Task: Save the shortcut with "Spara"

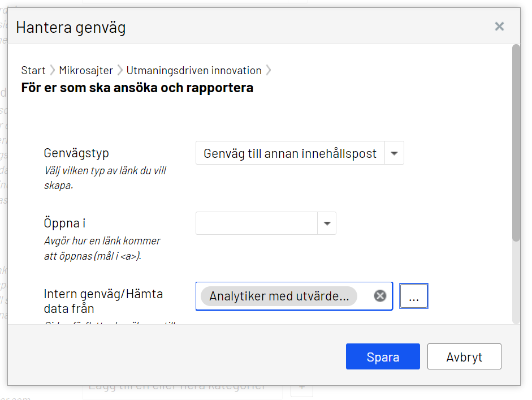Action: [x=383, y=356]
